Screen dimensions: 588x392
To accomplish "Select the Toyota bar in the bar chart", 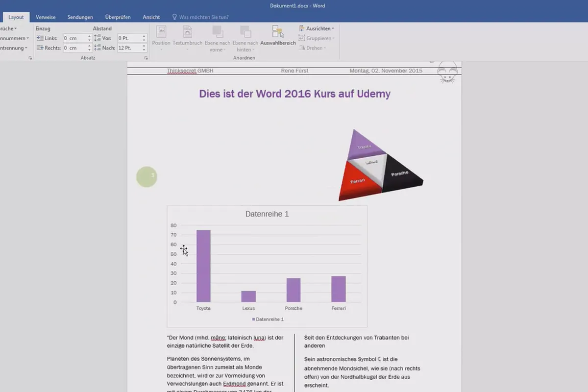I will [203, 266].
